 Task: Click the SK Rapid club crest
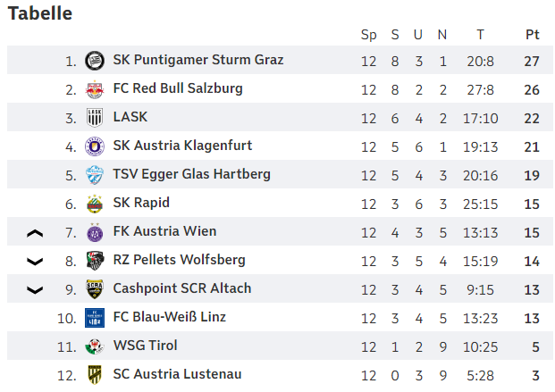[x=95, y=204]
